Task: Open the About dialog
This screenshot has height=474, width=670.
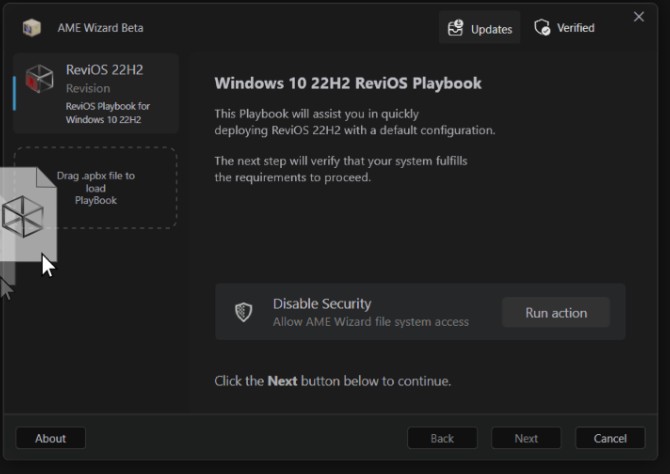Action: click(x=50, y=439)
